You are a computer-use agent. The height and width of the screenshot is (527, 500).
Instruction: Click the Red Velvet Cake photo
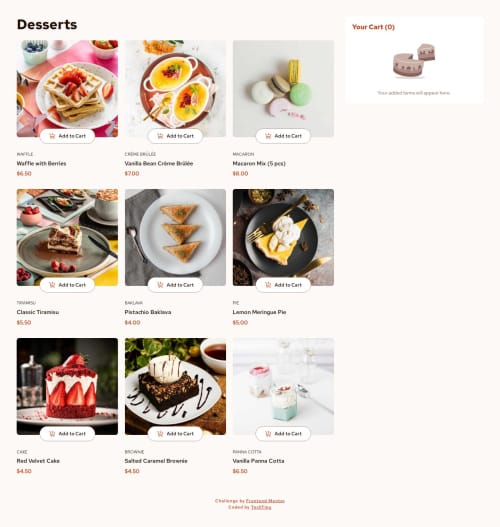click(67, 386)
